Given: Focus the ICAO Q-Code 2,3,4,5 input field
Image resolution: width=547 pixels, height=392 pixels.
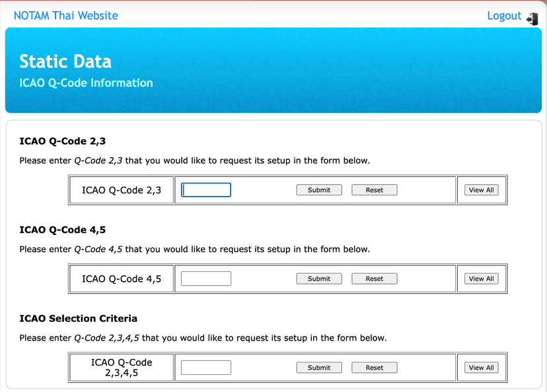Looking at the screenshot, I should [206, 368].
